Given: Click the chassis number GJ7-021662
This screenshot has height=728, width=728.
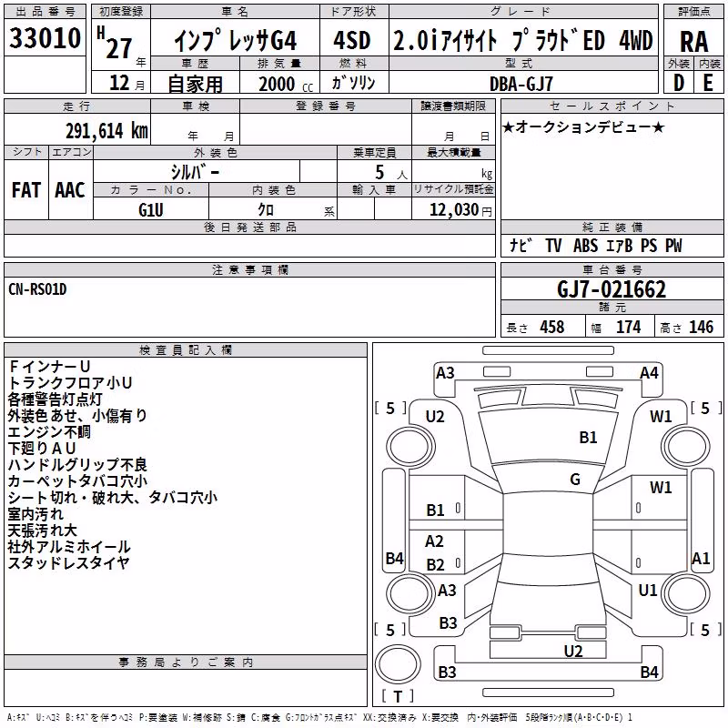Looking at the screenshot, I should point(612,289).
